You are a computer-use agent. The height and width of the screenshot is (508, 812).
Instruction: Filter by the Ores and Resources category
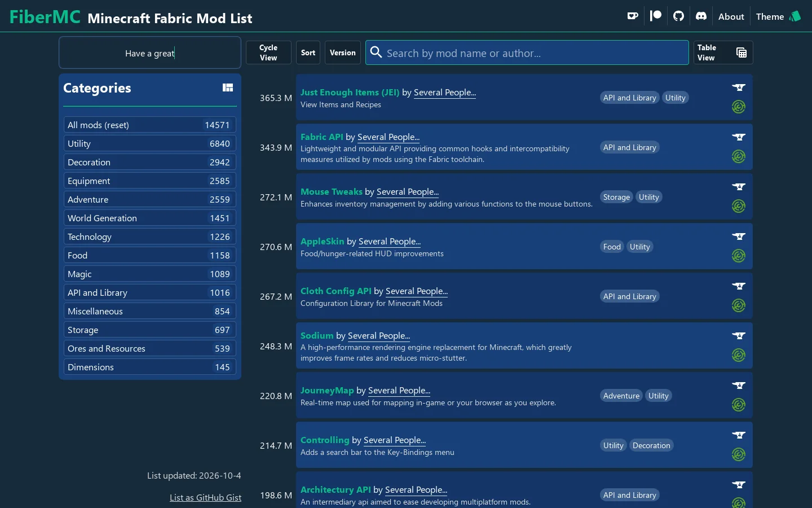[149, 348]
